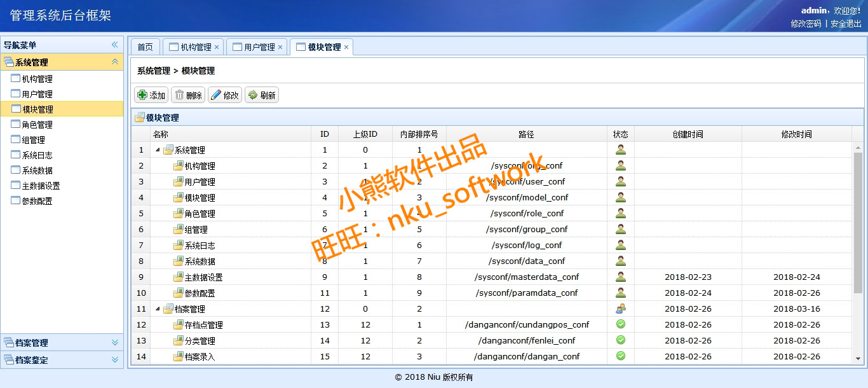
Task: Click the trash Delete (删除) icon
Action: [179, 95]
